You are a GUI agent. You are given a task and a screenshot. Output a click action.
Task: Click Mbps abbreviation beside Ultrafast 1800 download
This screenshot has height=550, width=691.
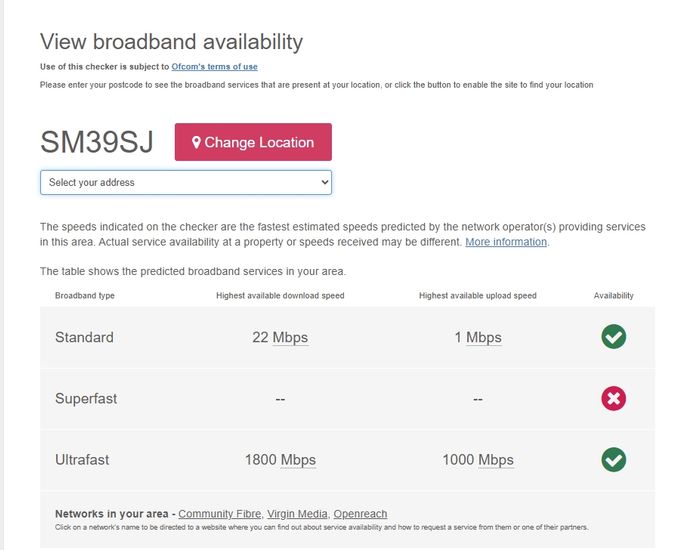pos(298,461)
